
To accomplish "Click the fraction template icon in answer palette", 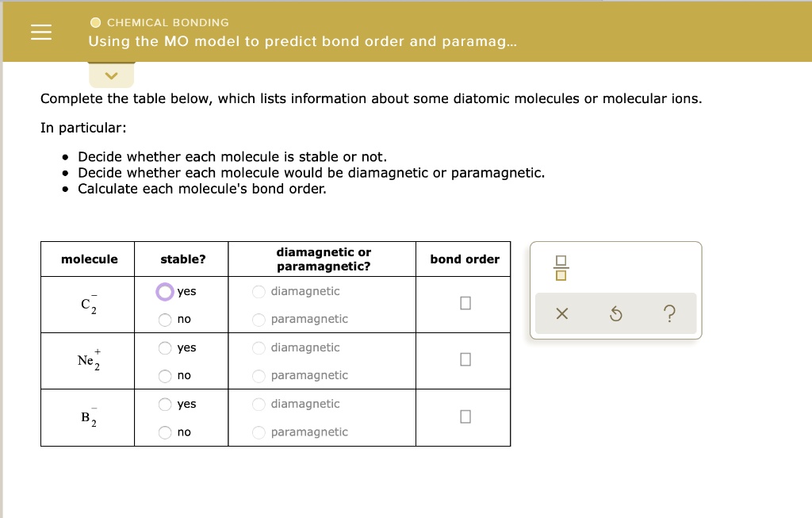I will pyautogui.click(x=561, y=268).
